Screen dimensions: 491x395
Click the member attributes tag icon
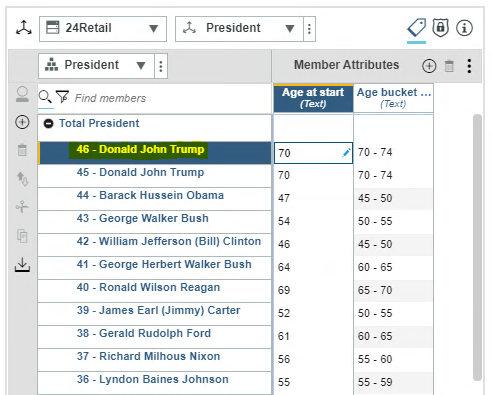(x=416, y=28)
